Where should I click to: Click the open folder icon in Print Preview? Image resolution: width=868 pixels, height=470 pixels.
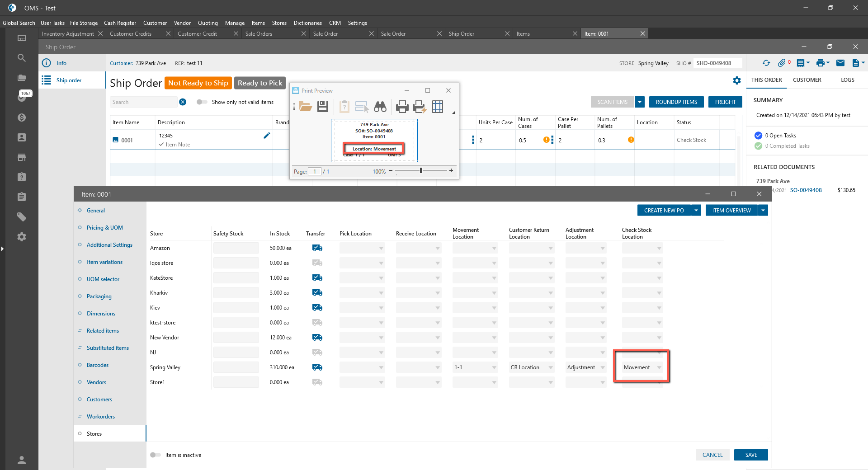tap(306, 107)
